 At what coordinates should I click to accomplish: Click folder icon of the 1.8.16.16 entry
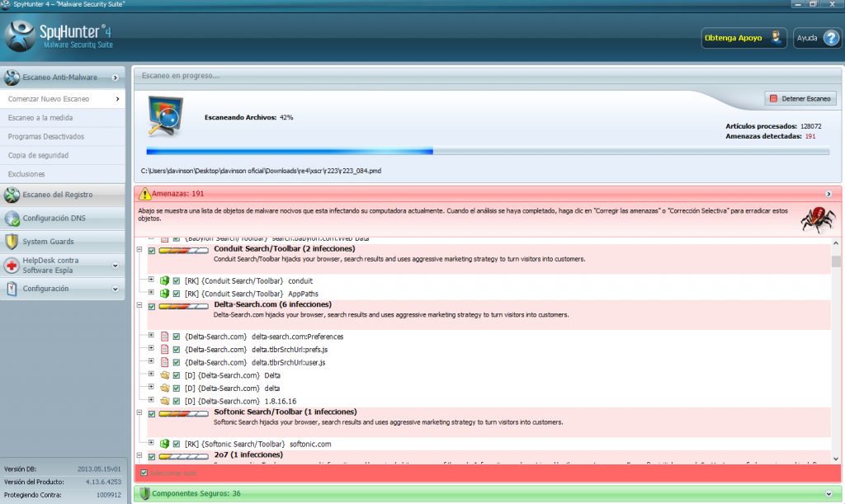[x=164, y=401]
